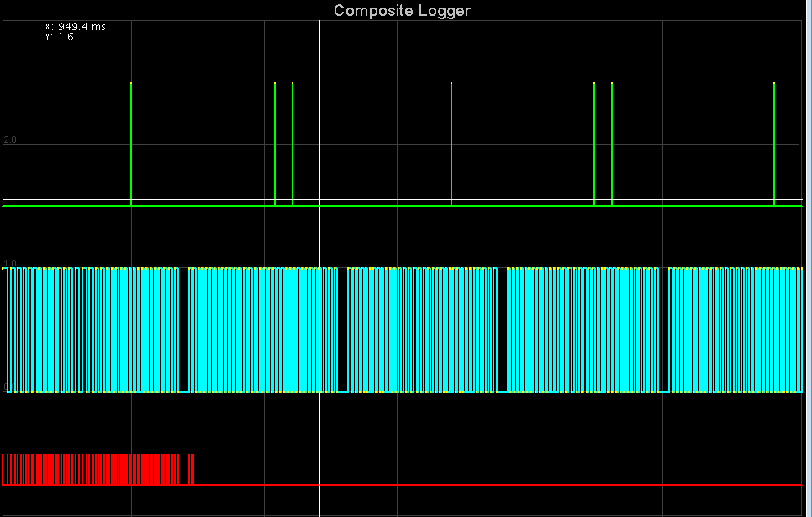Click the first cyan pulse burst
This screenshot has width=812, height=517.
coord(91,330)
